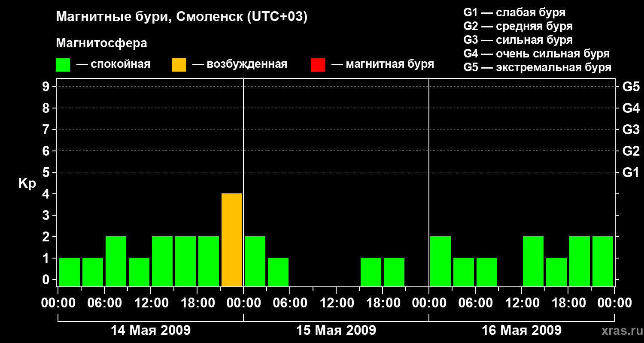Click the '12:00' time label under 15 May
This screenshot has width=644, height=343.
336,303
